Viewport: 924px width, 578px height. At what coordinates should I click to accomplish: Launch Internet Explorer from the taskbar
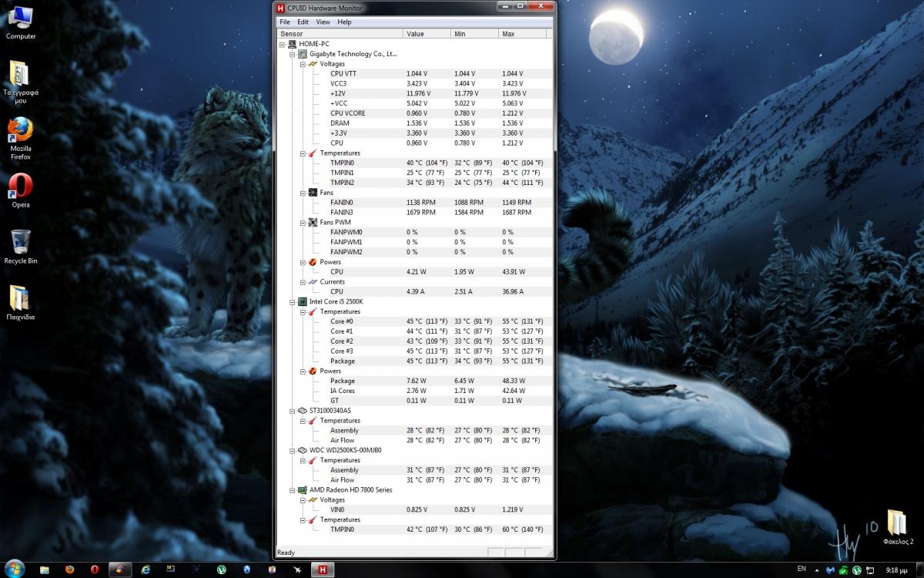tap(146, 570)
